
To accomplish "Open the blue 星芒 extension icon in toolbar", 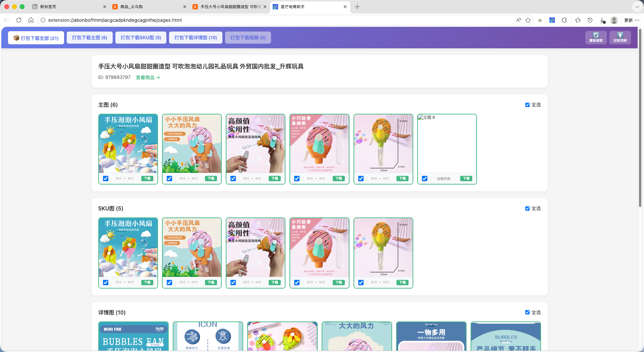I will pyautogui.click(x=552, y=20).
